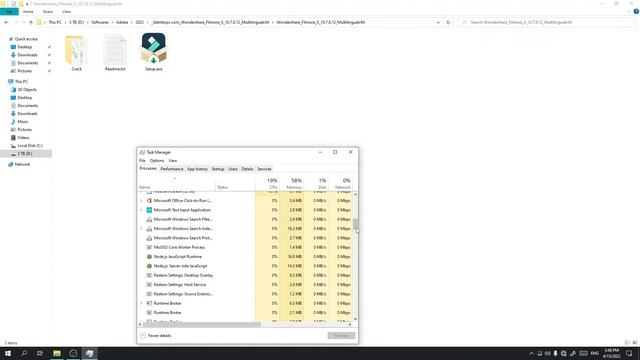
Task: Open Task Manager View menu
Action: pos(173,161)
